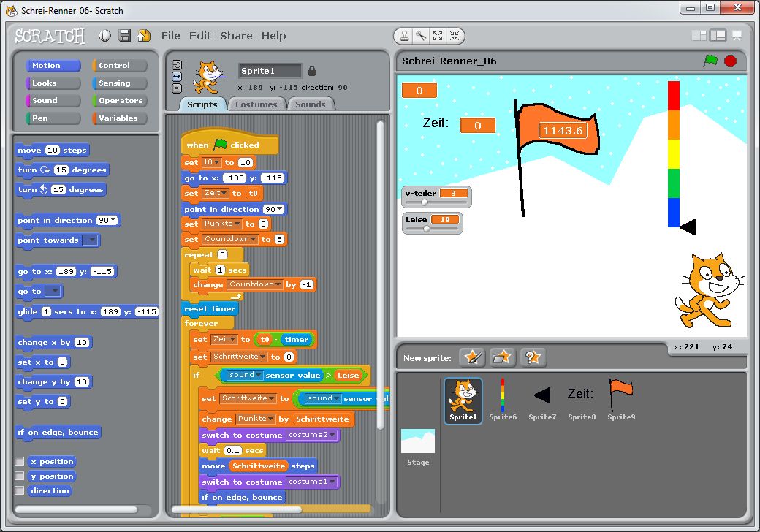Select the stamp duplicate tool
This screenshot has width=760, height=532.
(x=404, y=36)
